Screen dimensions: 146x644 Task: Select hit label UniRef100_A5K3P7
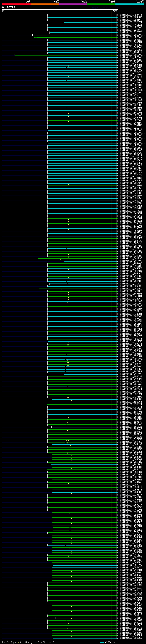pyautogui.click(x=131, y=231)
